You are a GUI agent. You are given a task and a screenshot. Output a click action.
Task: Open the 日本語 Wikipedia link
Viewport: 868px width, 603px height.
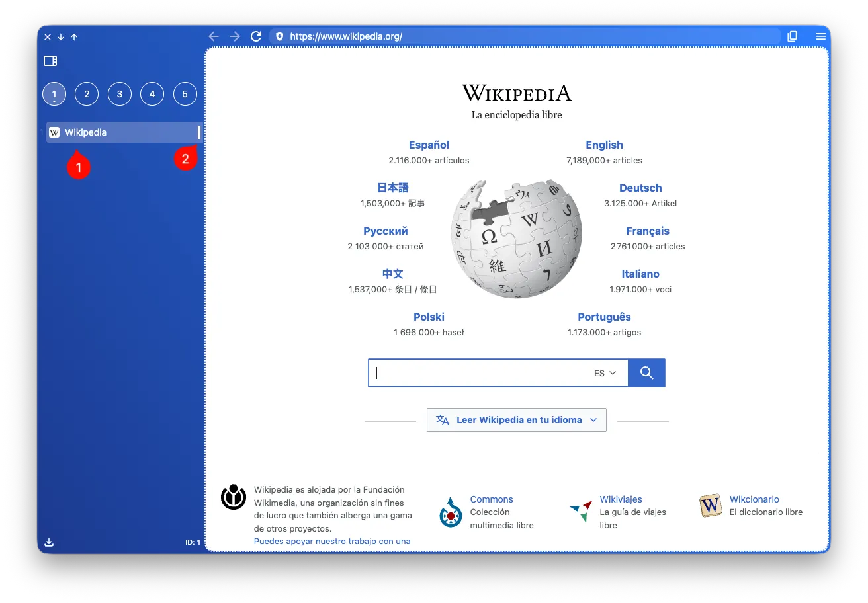click(393, 188)
